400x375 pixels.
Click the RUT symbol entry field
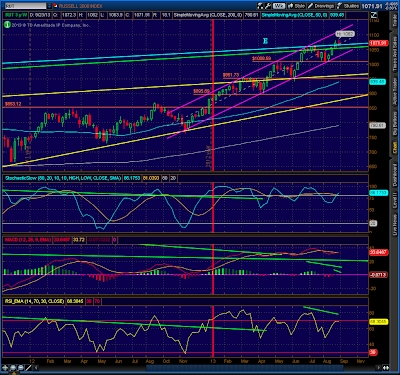(25, 6)
